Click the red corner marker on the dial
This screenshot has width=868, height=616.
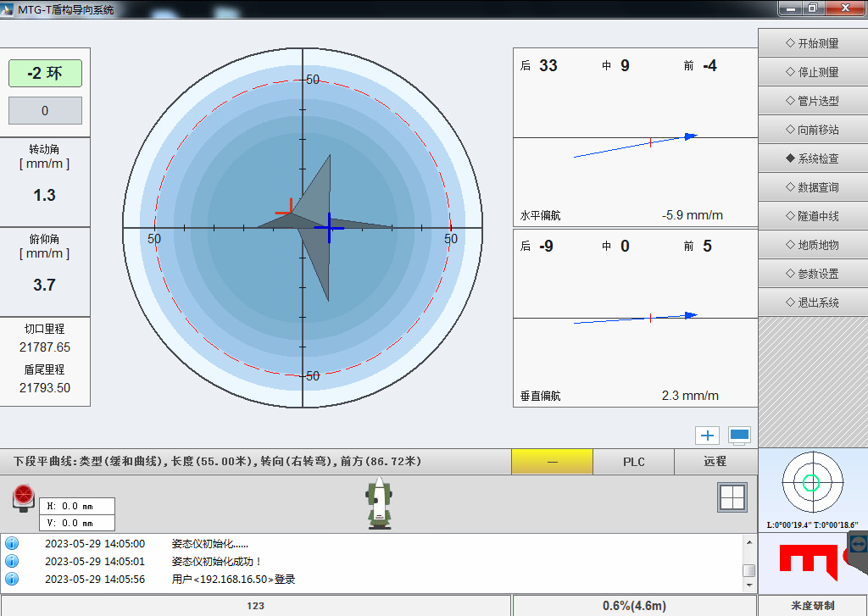[285, 207]
